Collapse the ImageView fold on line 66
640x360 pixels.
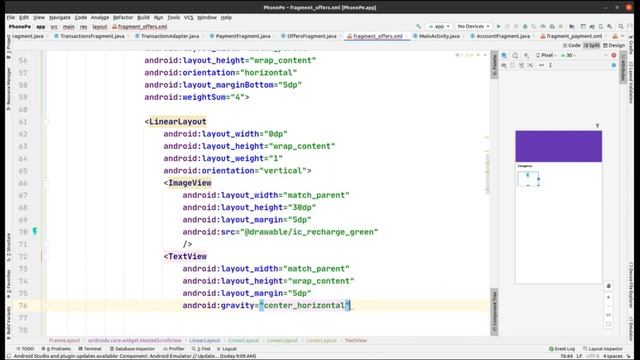click(x=46, y=183)
